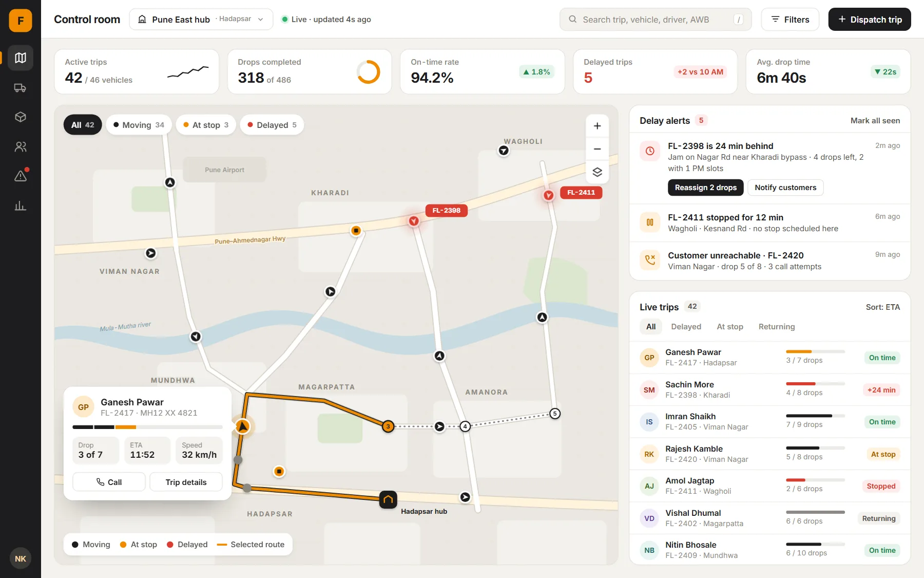Screen dimensions: 924x578
Task: Click the orange F app logo
Action: coord(21,21)
